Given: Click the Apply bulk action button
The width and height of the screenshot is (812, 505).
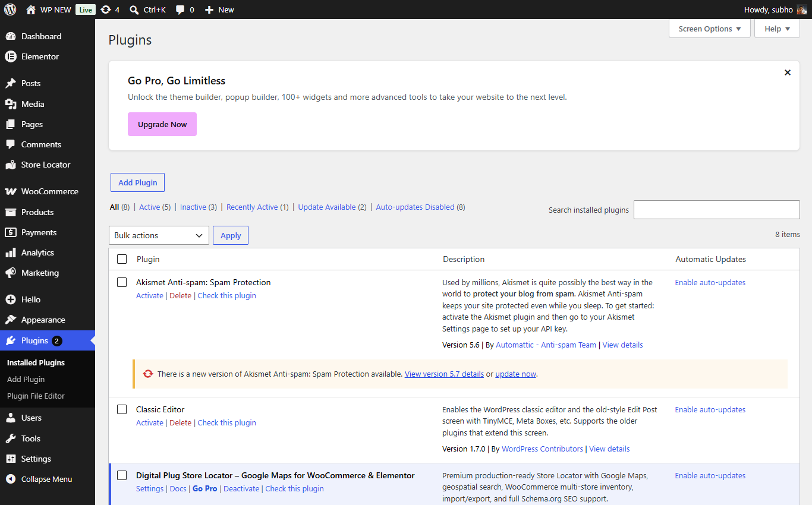Looking at the screenshot, I should coord(231,235).
